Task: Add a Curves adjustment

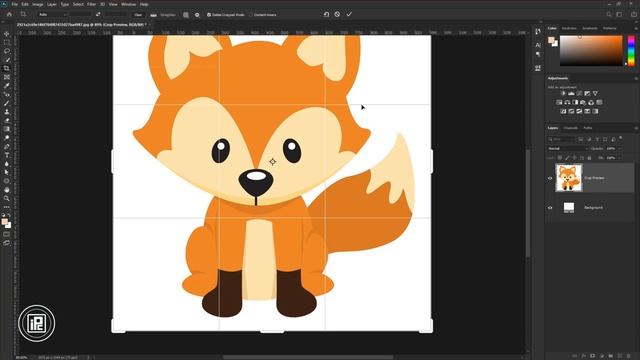Action: [x=579, y=93]
